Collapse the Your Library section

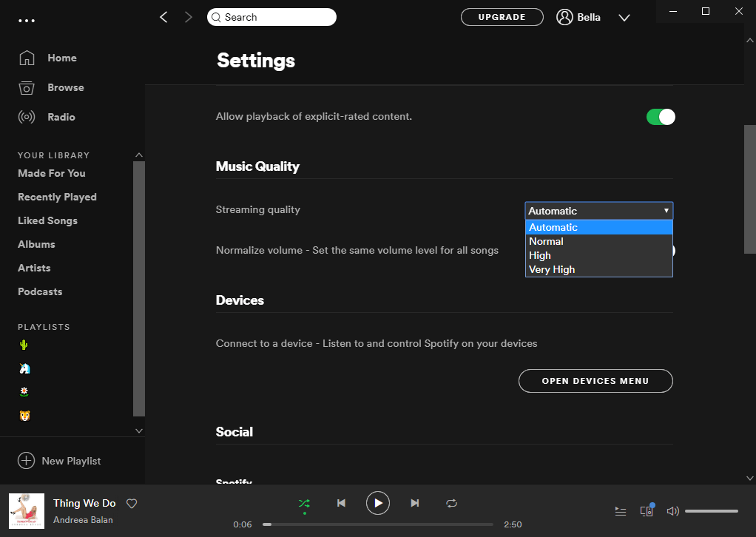tap(139, 155)
